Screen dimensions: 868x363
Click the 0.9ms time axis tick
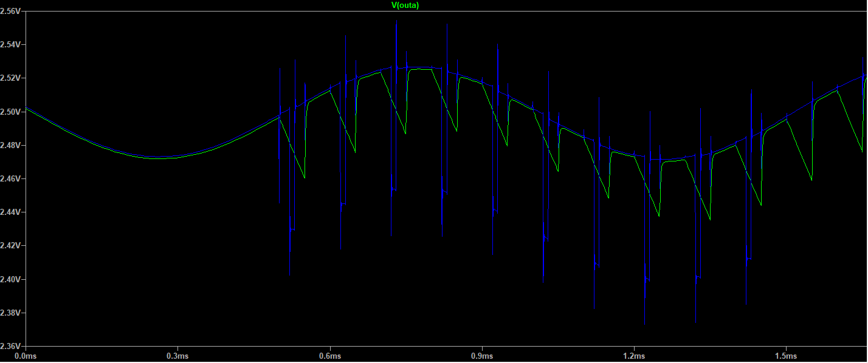tap(481, 355)
